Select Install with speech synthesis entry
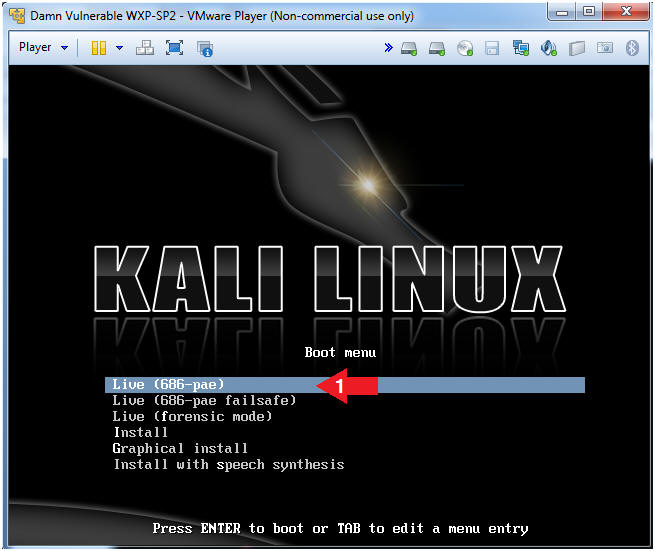Screen dimensions: 655x551 229,465
